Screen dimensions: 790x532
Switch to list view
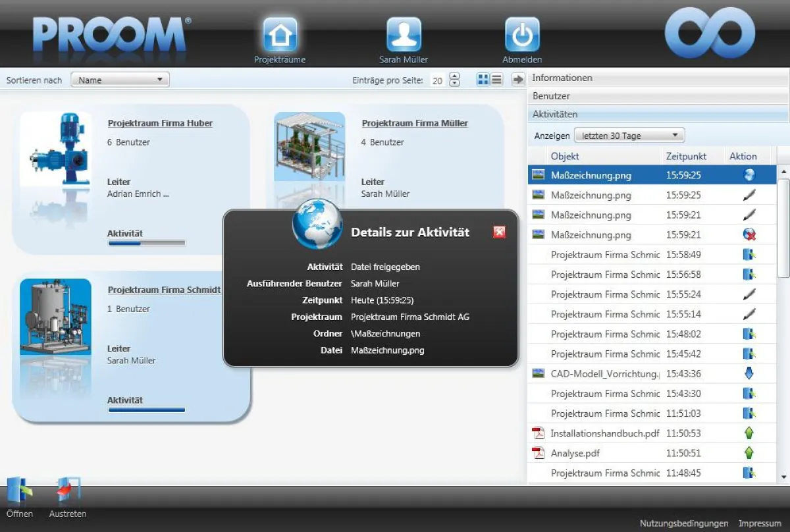click(497, 80)
